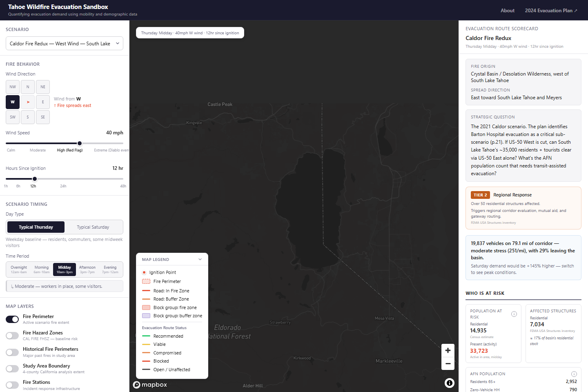This screenshot has width=588, height=392.
Task: Click Block group: buffer zone swatch
Action: 146,316
